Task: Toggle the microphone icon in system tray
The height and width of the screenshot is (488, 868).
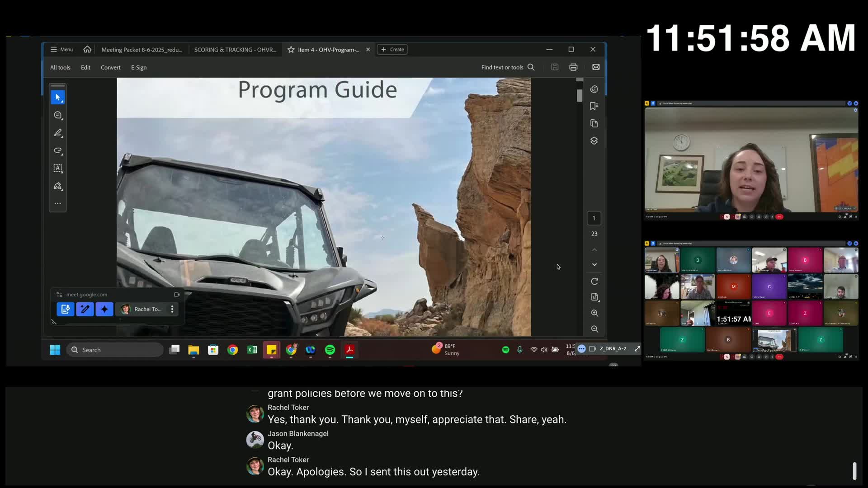Action: (519, 350)
